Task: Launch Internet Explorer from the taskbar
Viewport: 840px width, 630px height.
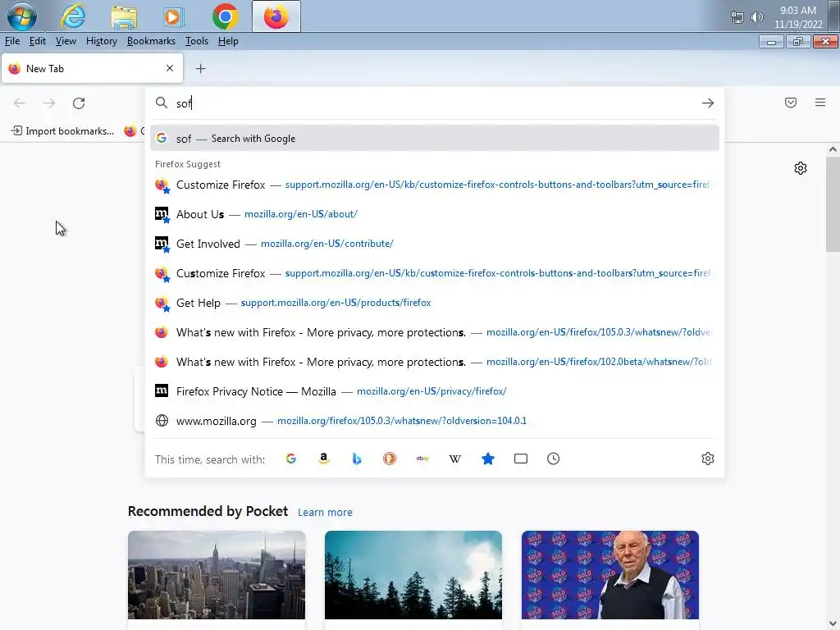Action: 73,16
